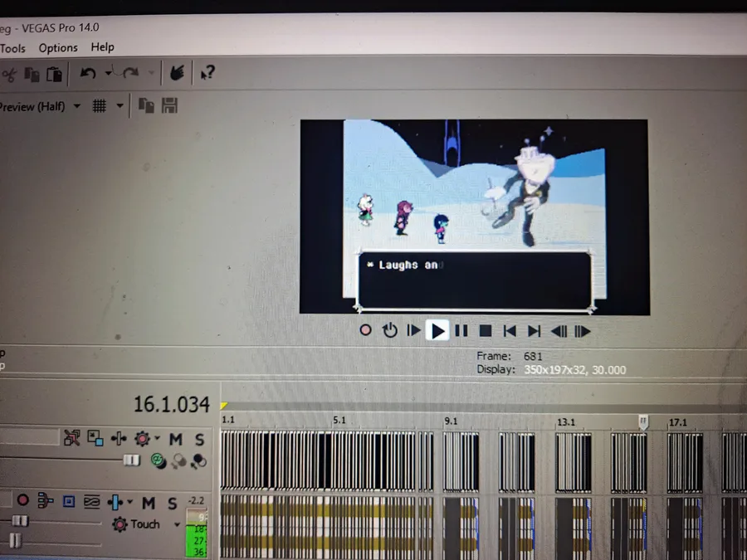Viewport: 747px width, 560px height.
Task: Click the Paste clipboard icon
Action: coord(54,75)
